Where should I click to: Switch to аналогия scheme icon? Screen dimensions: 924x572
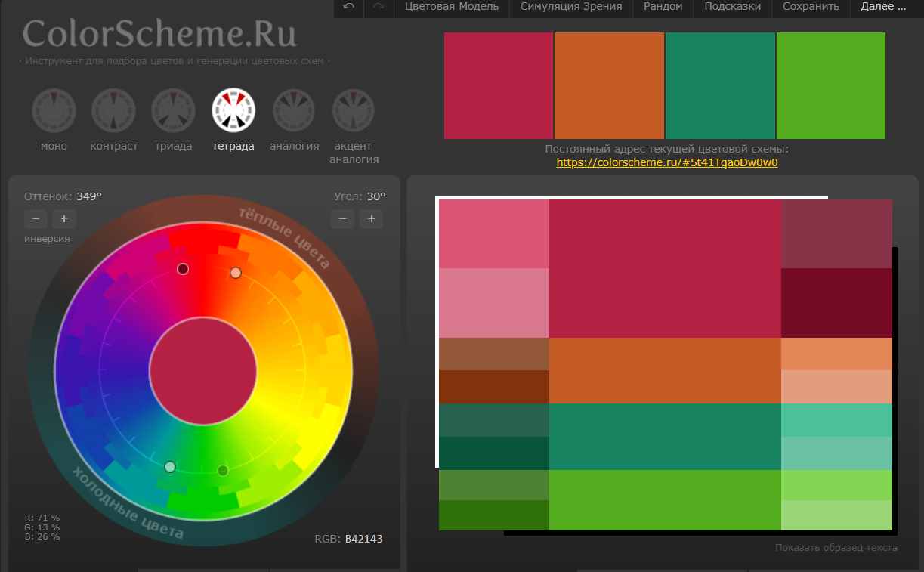coord(294,110)
